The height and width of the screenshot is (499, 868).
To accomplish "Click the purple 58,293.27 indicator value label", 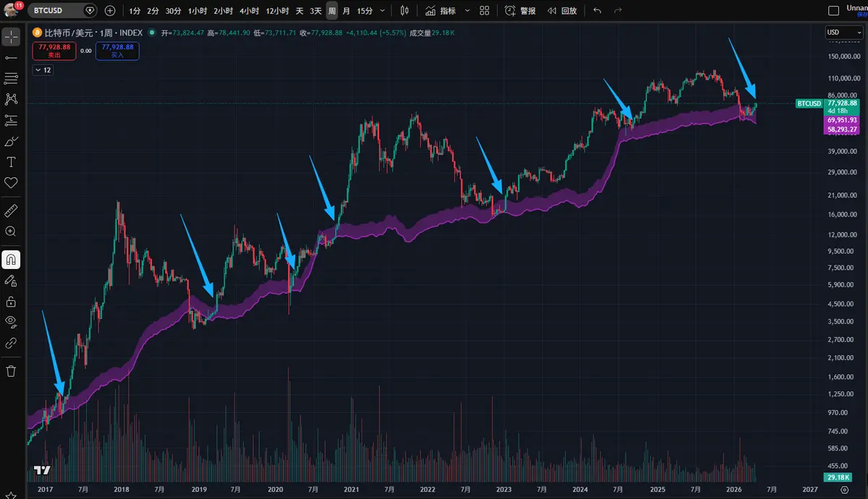I will [843, 129].
